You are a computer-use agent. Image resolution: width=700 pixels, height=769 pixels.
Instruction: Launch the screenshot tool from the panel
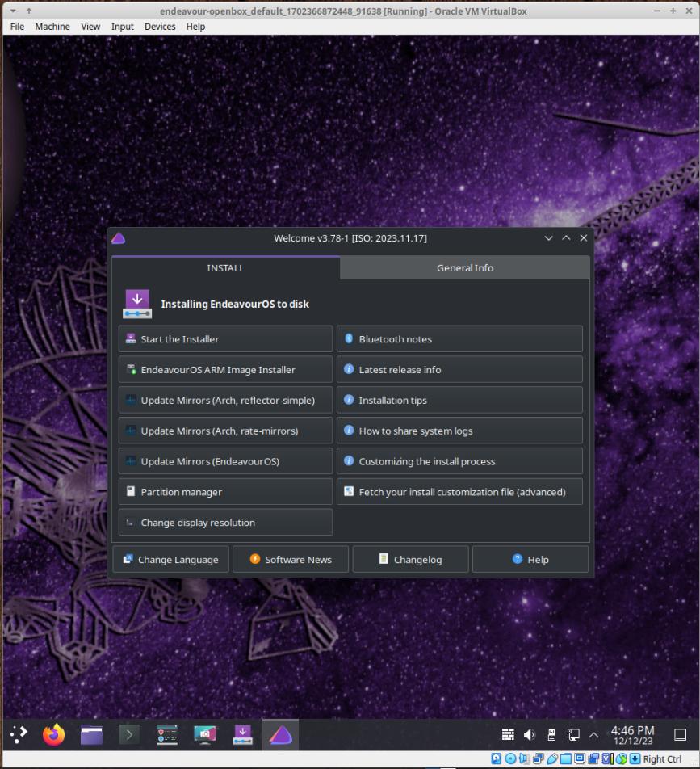[x=205, y=735]
